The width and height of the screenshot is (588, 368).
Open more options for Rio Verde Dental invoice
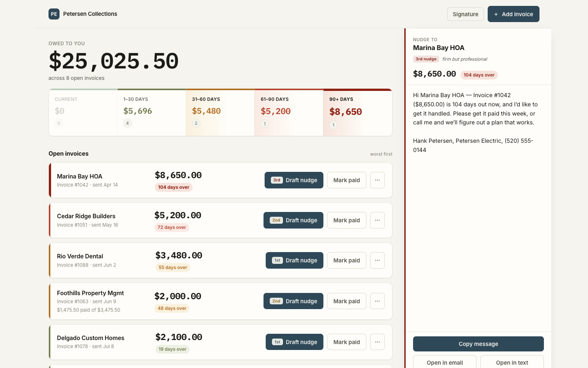click(377, 261)
